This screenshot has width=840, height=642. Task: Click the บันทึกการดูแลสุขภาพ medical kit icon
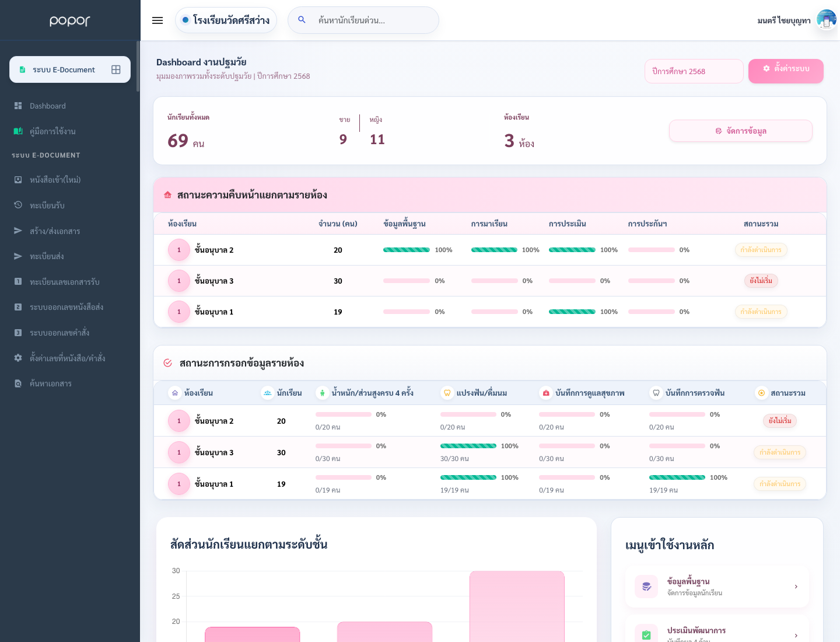click(546, 393)
